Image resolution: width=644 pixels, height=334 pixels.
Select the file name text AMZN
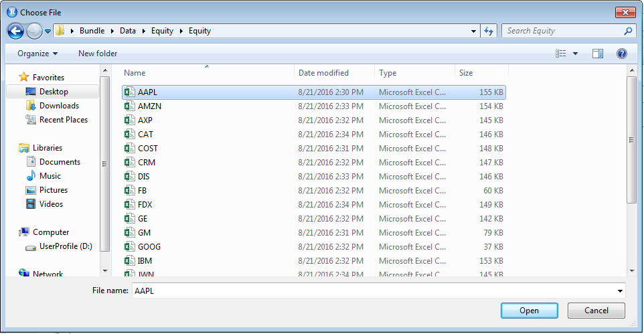[149, 106]
